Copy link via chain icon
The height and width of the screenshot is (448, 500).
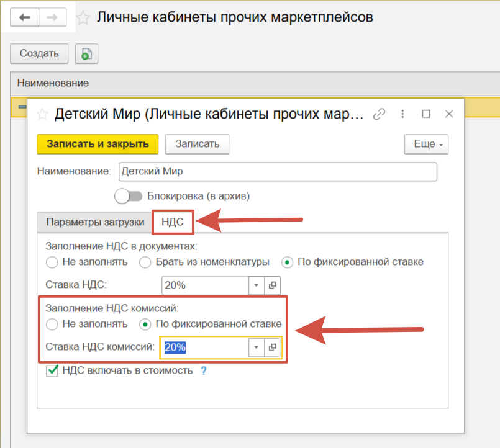point(378,114)
